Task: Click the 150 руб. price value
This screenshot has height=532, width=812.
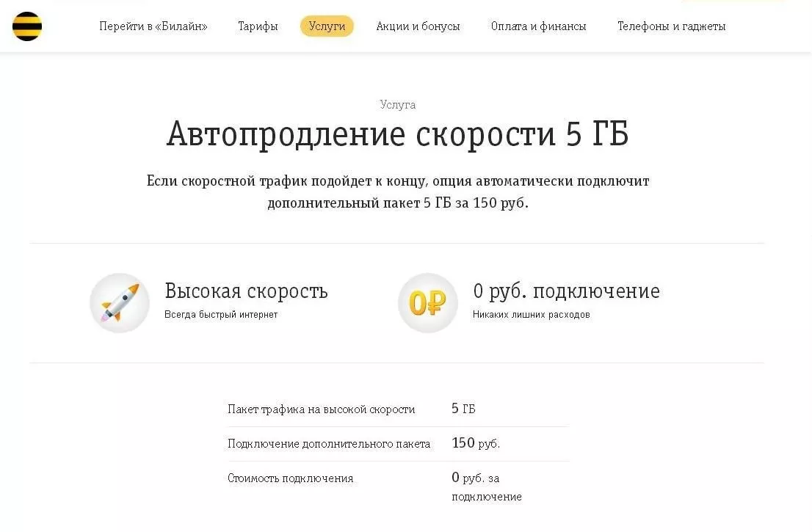Action: [475, 443]
